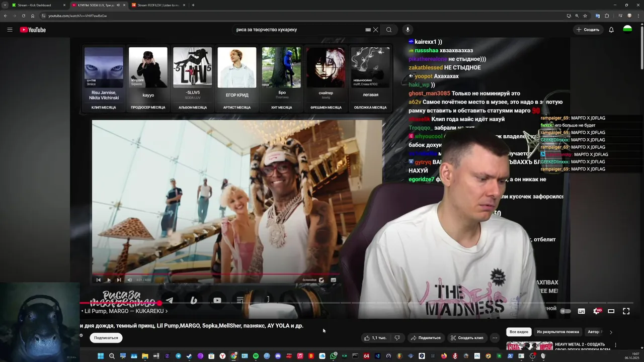This screenshot has height=362, width=644.
Task: Click the Screenshot icon in embedded clip
Action: click(x=321, y=280)
